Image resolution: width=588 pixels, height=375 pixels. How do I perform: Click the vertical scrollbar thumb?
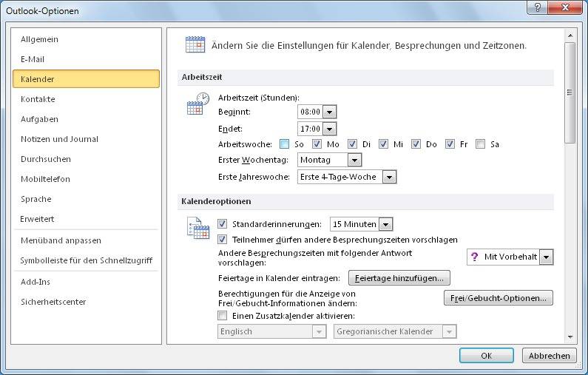570,92
